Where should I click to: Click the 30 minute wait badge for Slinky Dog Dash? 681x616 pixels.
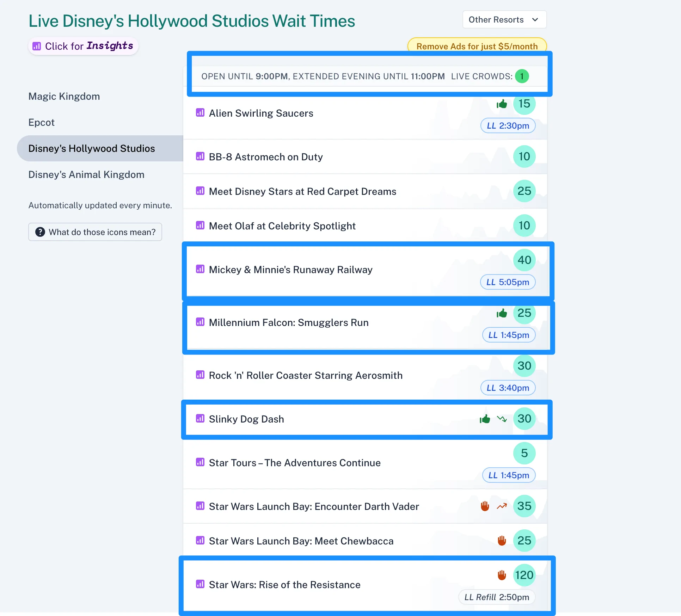pyautogui.click(x=524, y=419)
